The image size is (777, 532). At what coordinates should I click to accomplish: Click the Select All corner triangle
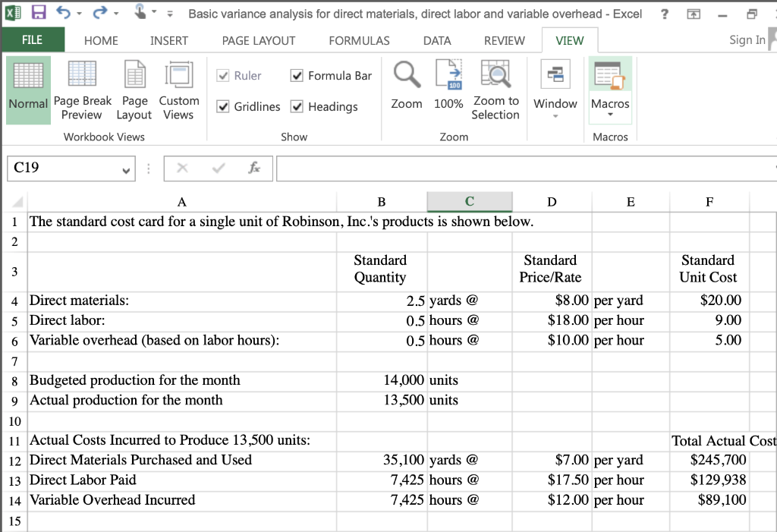click(x=17, y=202)
